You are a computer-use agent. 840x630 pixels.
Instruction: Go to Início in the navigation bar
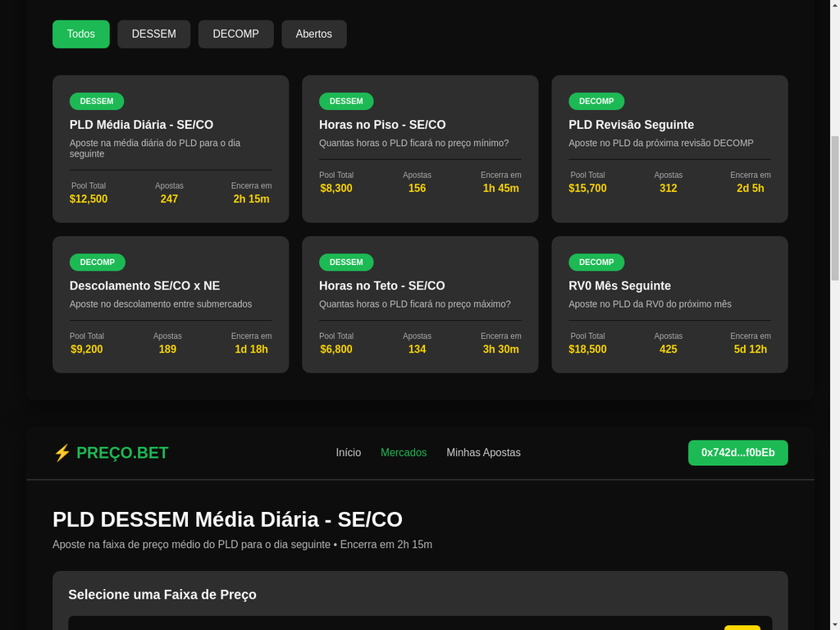click(349, 453)
